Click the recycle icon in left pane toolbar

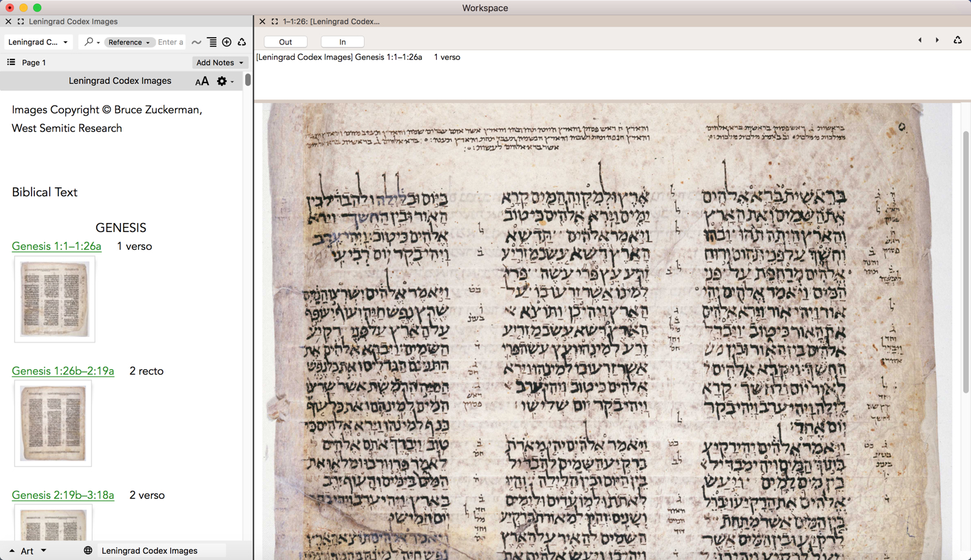[242, 43]
